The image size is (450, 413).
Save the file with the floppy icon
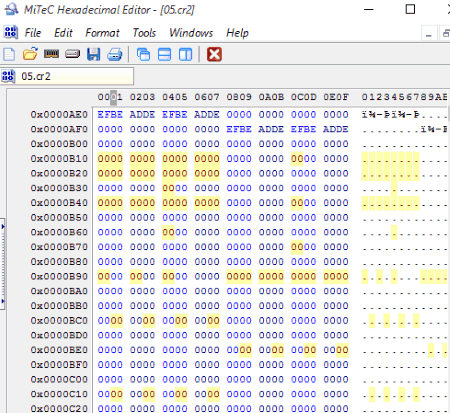coord(93,54)
